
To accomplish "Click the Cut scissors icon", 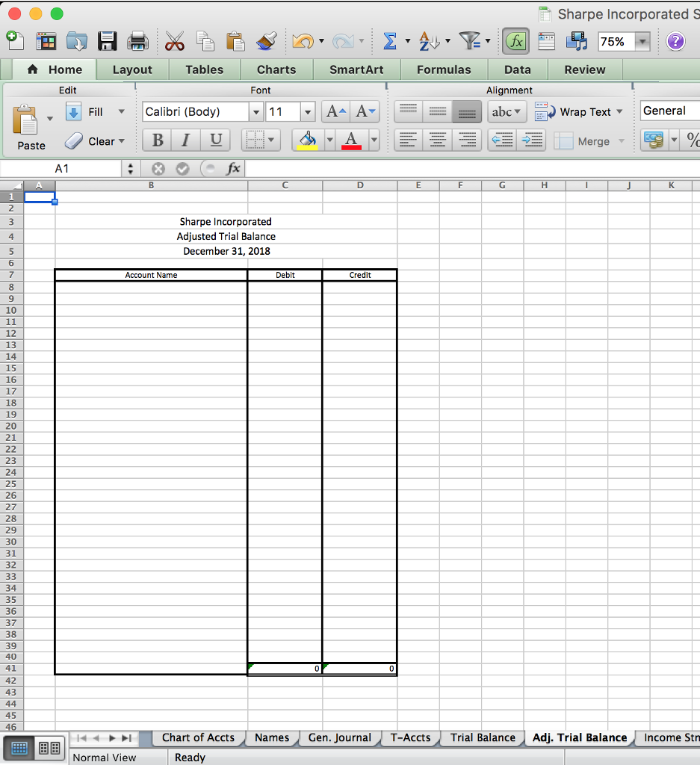I will pyautogui.click(x=174, y=42).
